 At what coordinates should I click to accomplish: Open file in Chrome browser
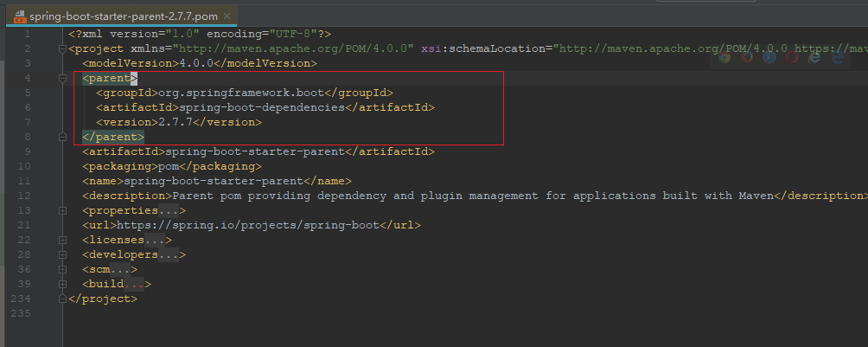point(724,56)
